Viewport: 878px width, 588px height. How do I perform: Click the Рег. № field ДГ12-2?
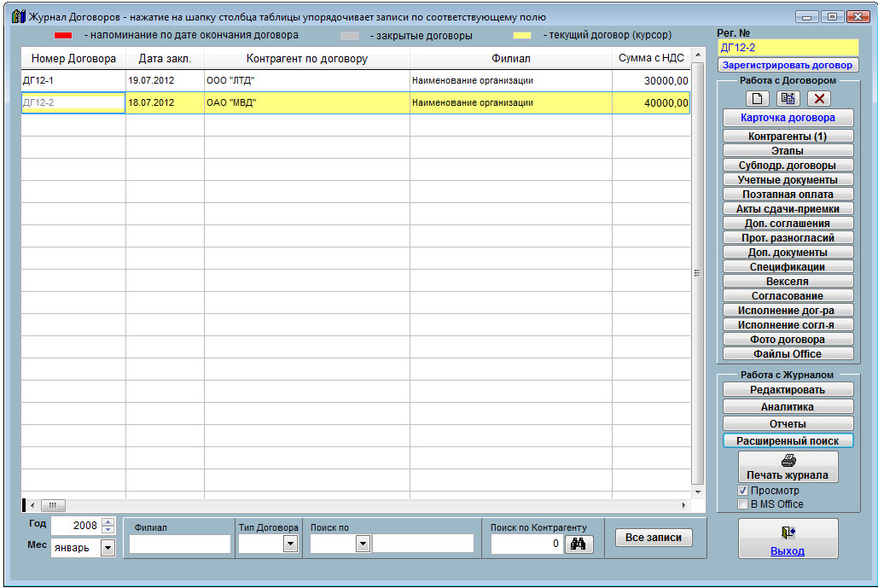pyautogui.click(x=788, y=48)
